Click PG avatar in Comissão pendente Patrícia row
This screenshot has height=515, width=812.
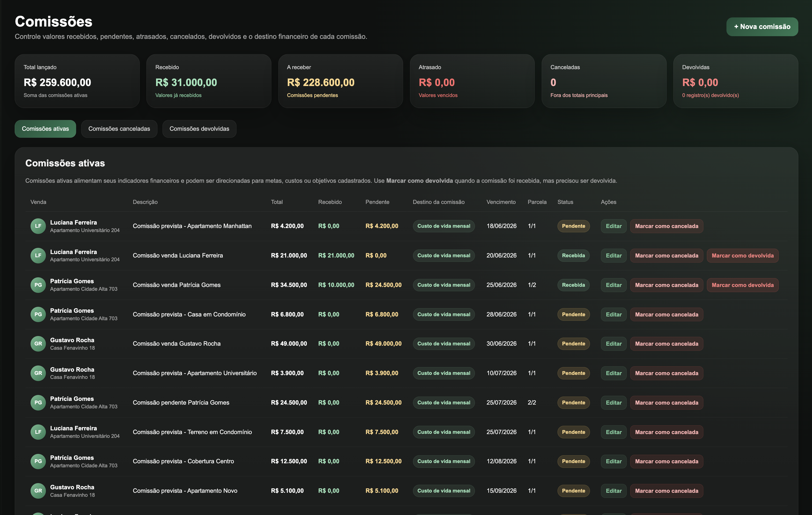[x=38, y=402]
